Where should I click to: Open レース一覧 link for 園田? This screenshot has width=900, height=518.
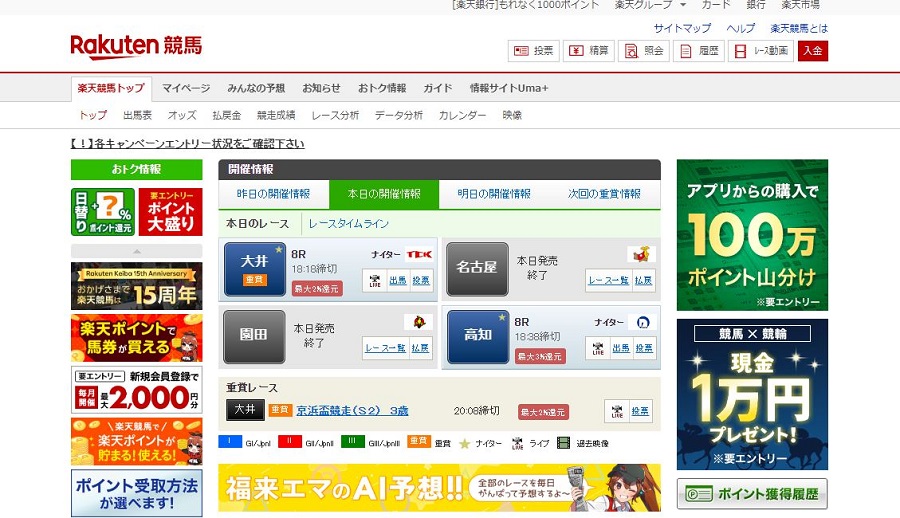[x=386, y=348]
